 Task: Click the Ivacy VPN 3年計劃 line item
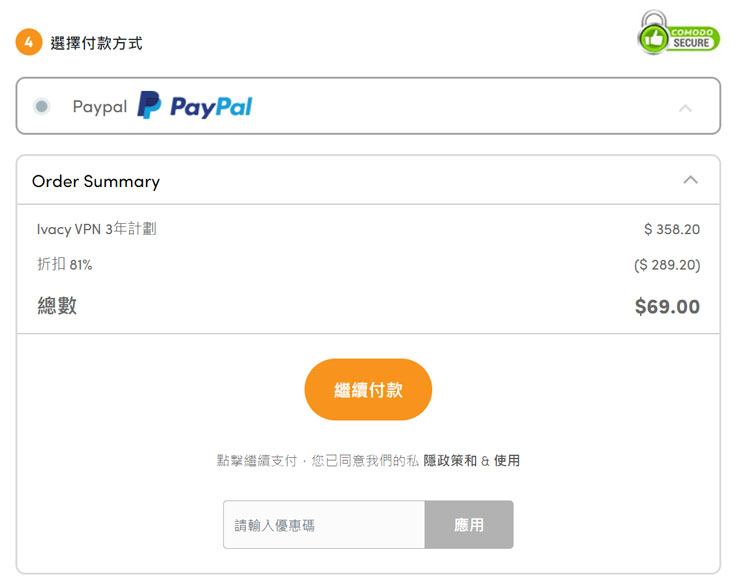pyautogui.click(x=97, y=229)
